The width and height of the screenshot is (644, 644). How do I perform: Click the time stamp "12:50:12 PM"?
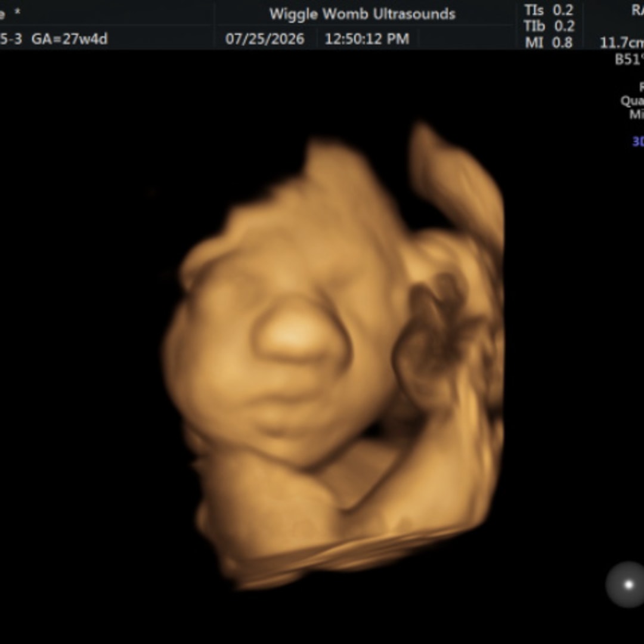click(x=367, y=39)
